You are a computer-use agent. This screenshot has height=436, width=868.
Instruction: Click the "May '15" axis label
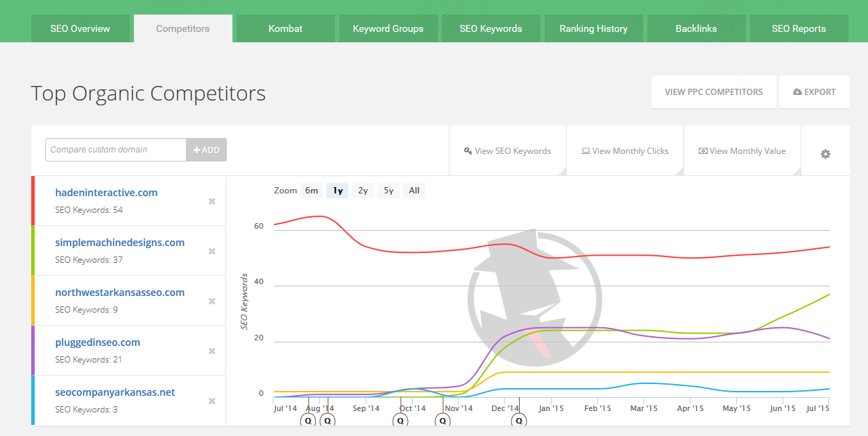click(x=737, y=408)
